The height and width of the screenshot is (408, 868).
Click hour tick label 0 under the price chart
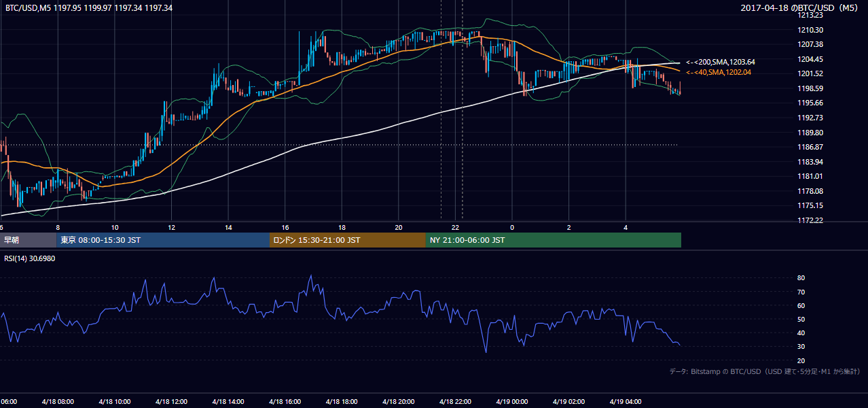[512, 227]
